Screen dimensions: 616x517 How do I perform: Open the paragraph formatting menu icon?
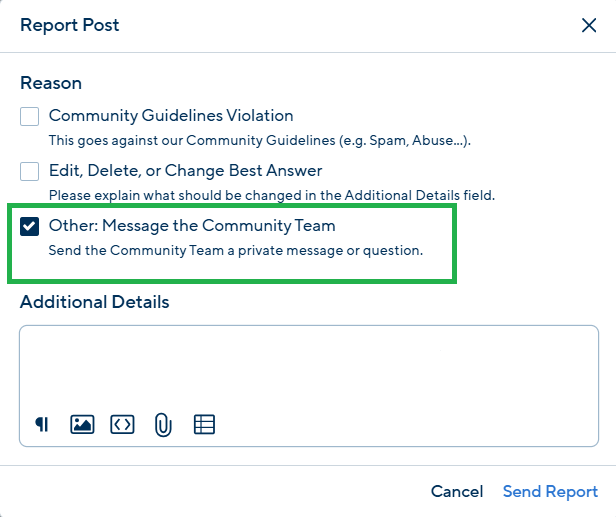click(x=42, y=425)
